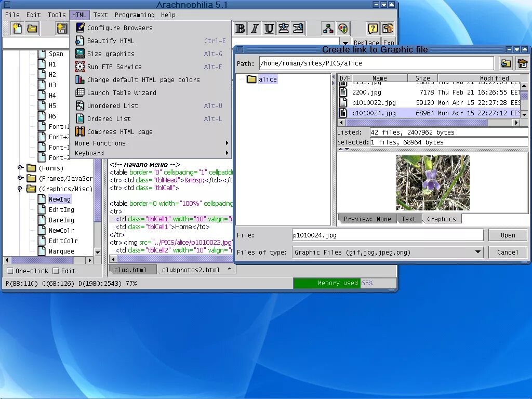The height and width of the screenshot is (399, 532).
Task: Sort file list by Size column
Action: [x=423, y=78]
